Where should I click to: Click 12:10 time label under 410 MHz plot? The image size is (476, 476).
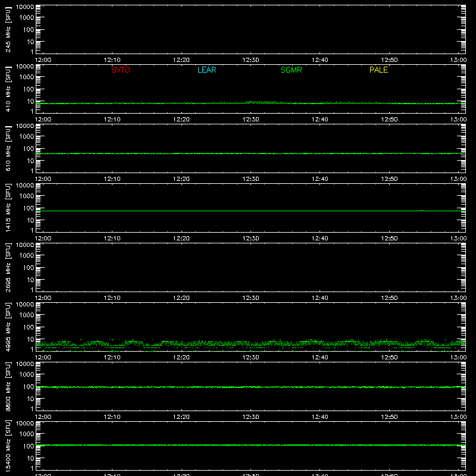(112, 120)
